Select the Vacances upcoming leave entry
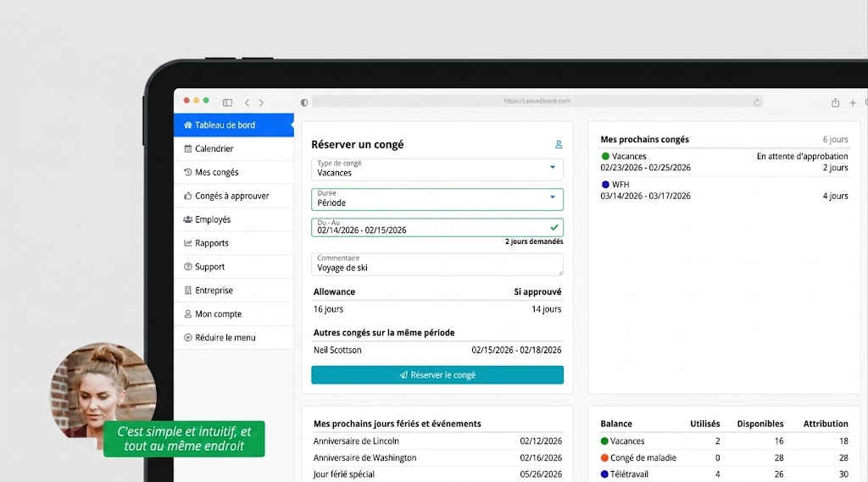This screenshot has height=482, width=868. (724, 162)
